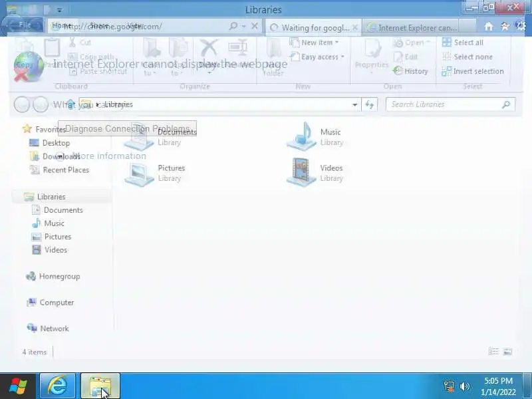Click the search magnifier in IE address bar
The width and height of the screenshot is (532, 399).
(x=233, y=26)
